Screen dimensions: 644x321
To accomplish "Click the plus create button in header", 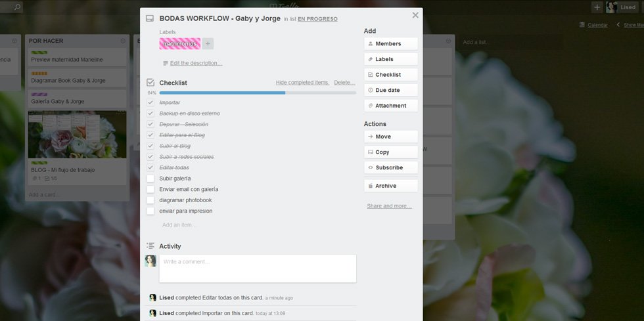I will (x=597, y=7).
